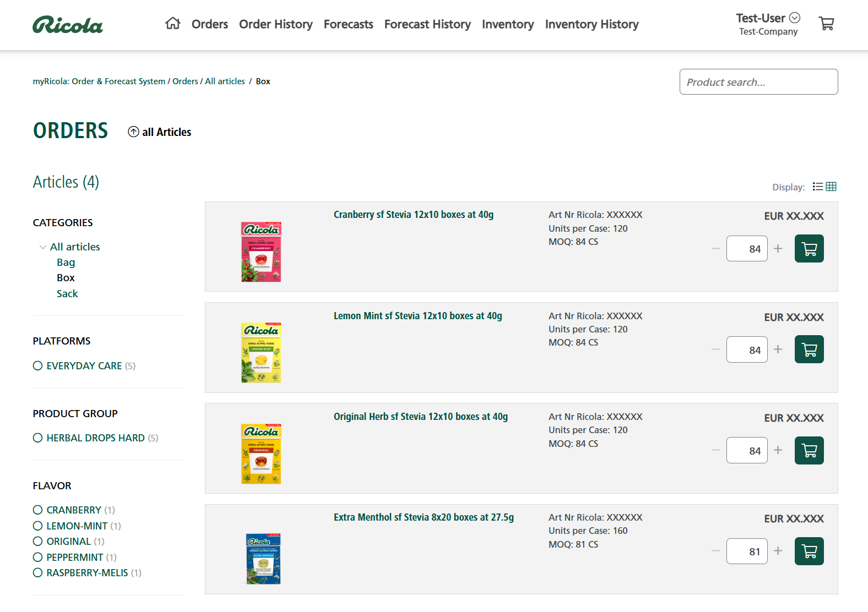Open the Order History menu
This screenshot has width=868, height=612.
pyautogui.click(x=276, y=24)
